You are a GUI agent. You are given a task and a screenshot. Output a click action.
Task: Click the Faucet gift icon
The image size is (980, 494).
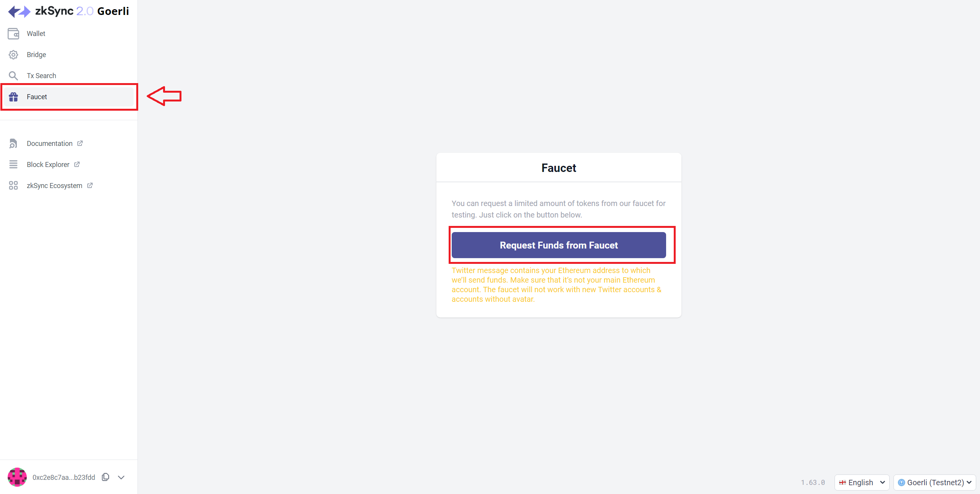[x=13, y=97]
